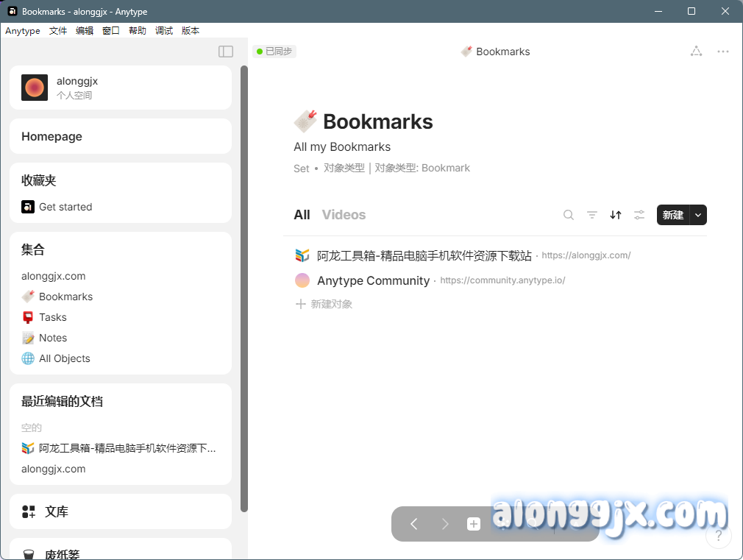Click the plus icon in bottom navigation bar
The height and width of the screenshot is (560, 743).
474,524
